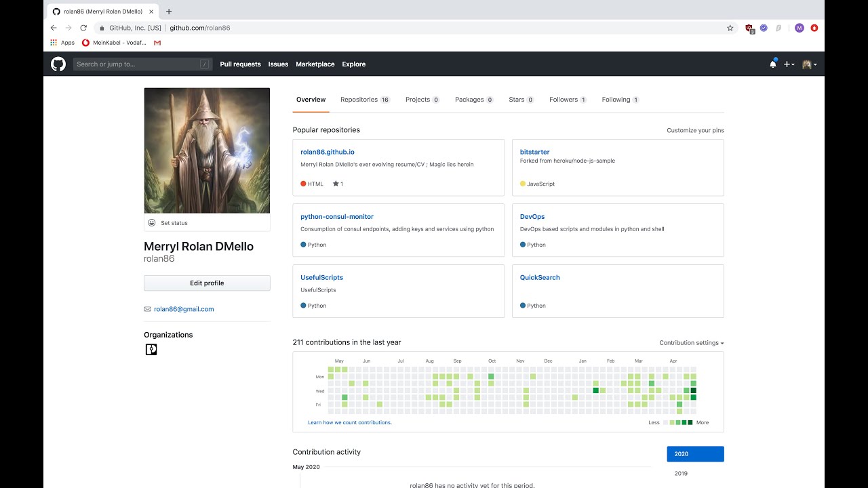Open the organization avatar under Organizations
This screenshot has height=488, width=868.
click(x=151, y=350)
